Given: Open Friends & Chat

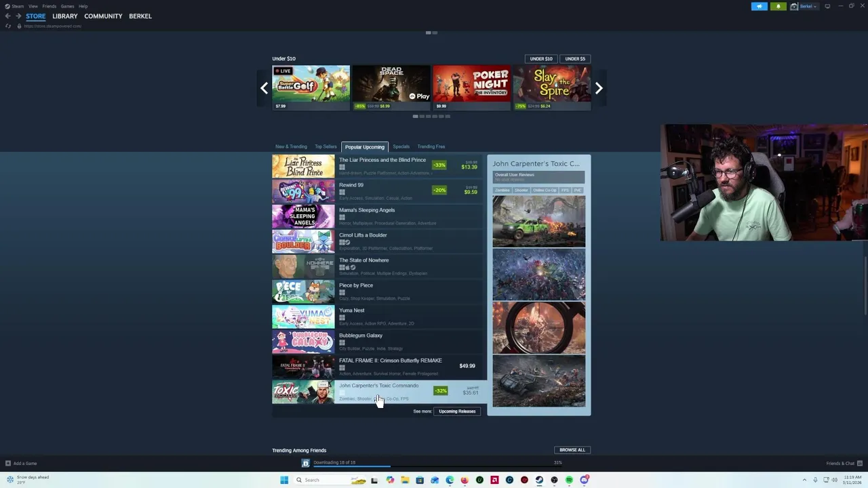Looking at the screenshot, I should click(844, 464).
